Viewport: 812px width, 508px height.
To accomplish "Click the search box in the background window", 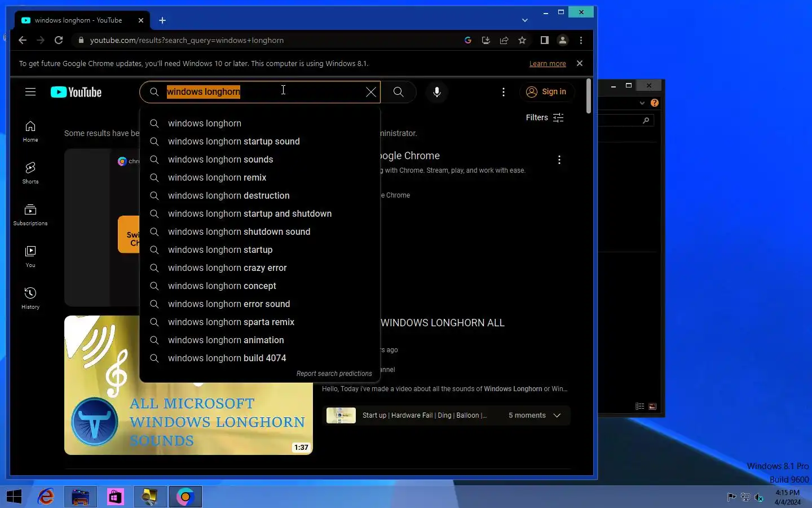I will [x=626, y=120].
